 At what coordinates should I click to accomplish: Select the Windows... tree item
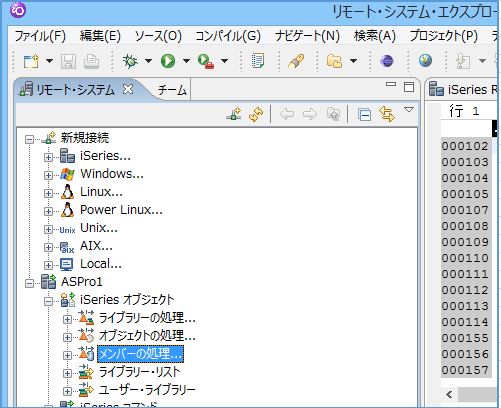[112, 174]
